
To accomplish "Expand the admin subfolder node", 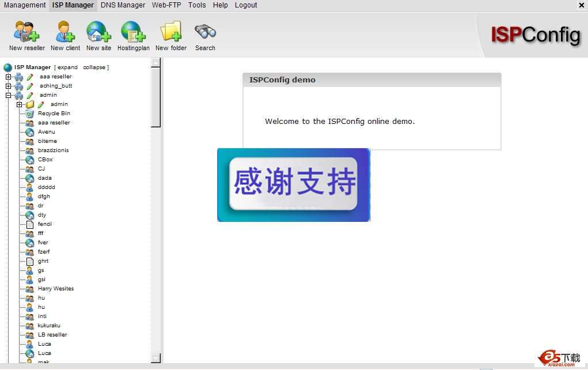I will [x=19, y=104].
